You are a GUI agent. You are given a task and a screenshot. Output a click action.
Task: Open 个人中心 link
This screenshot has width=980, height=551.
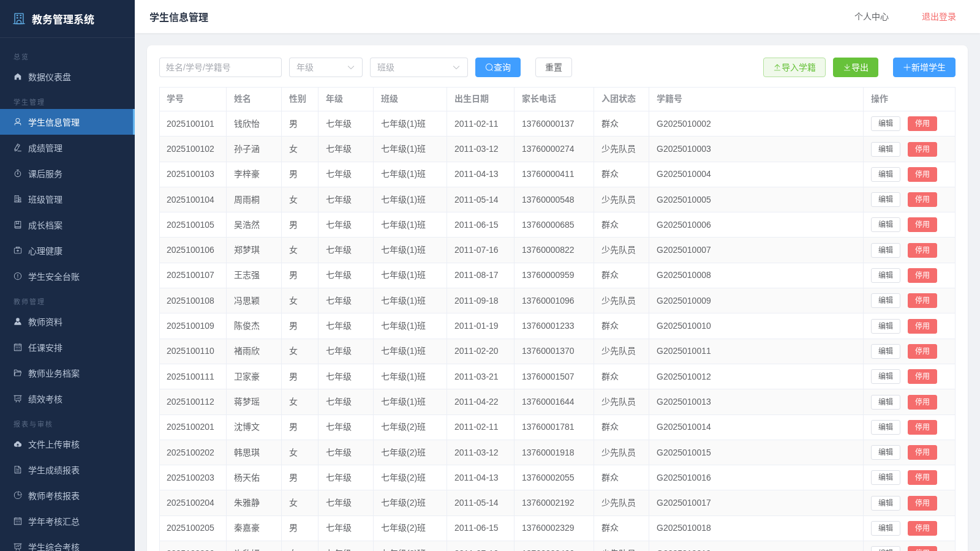pos(872,17)
